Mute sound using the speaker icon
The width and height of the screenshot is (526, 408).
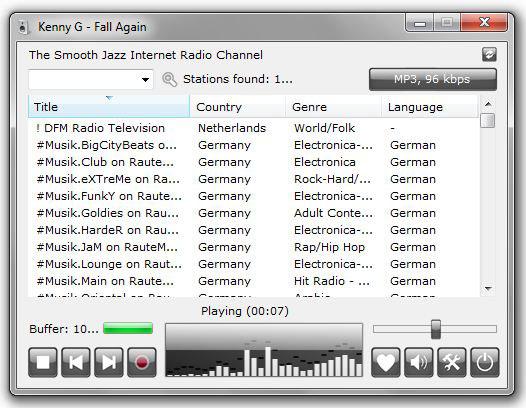(x=419, y=362)
